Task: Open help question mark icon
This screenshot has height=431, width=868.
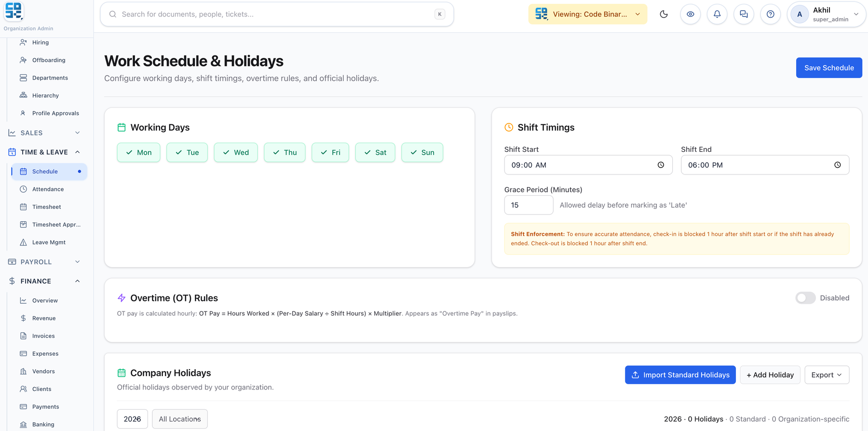Action: click(771, 14)
